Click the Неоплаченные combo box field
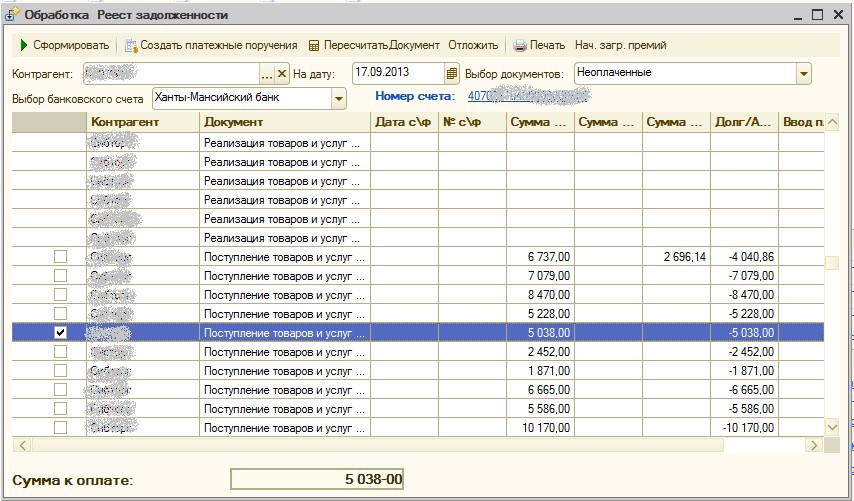854x501 pixels. point(685,74)
